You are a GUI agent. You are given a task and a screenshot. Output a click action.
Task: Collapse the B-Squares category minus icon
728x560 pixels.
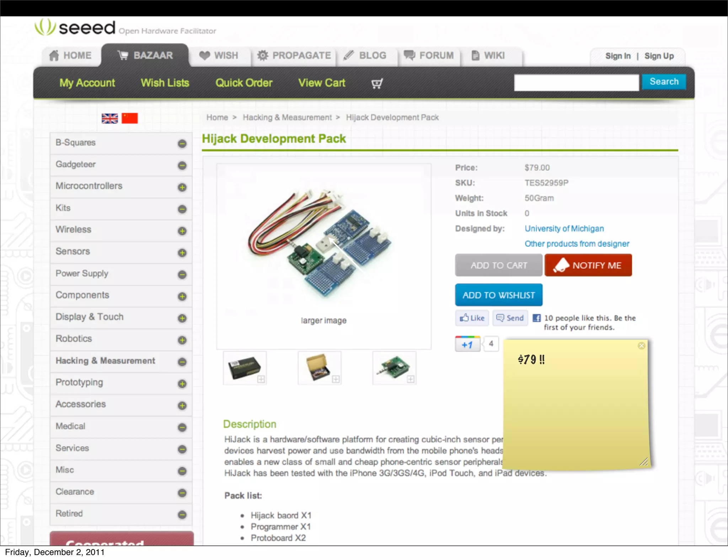point(182,144)
